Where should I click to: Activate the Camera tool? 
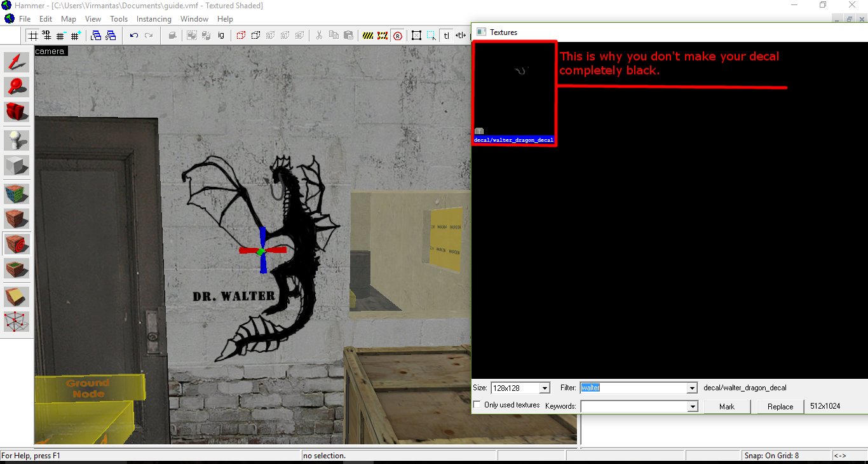click(x=17, y=113)
